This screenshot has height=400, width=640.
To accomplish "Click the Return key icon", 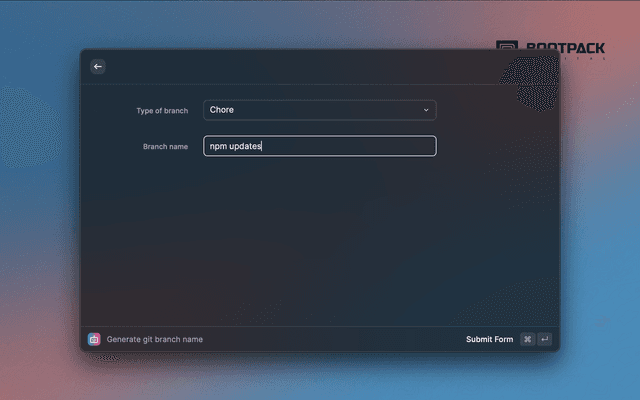I will [x=544, y=339].
